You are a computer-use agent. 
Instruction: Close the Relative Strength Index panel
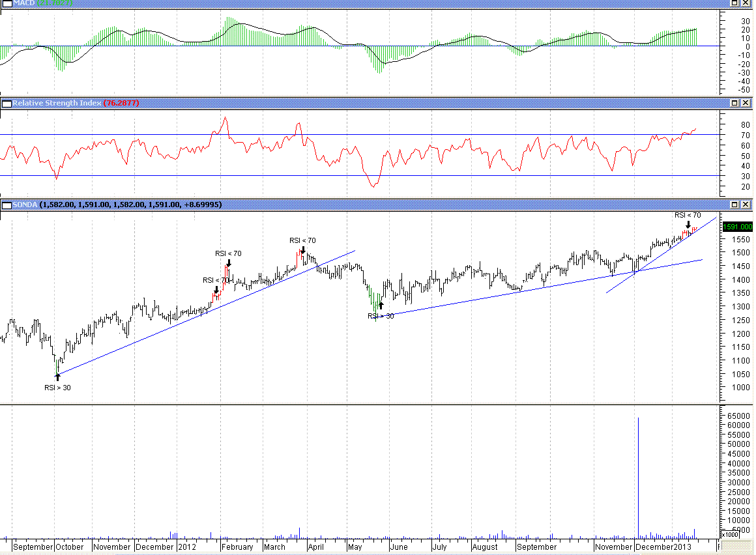(x=746, y=103)
